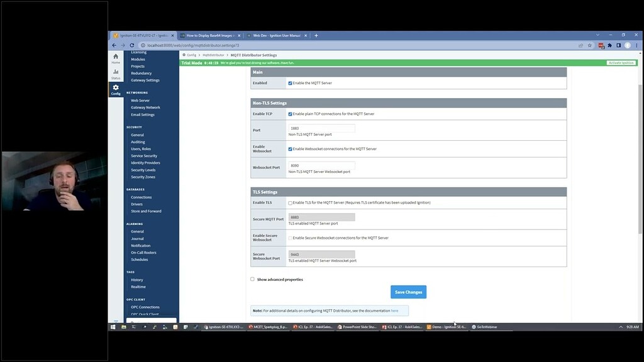Switch to the Web Dev Ignition User Manual tab
The width and height of the screenshot is (644, 362).
pyautogui.click(x=277, y=36)
